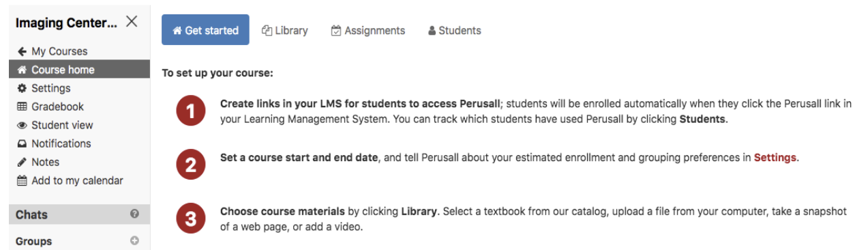
Task: Open the Students tab
Action: click(455, 30)
